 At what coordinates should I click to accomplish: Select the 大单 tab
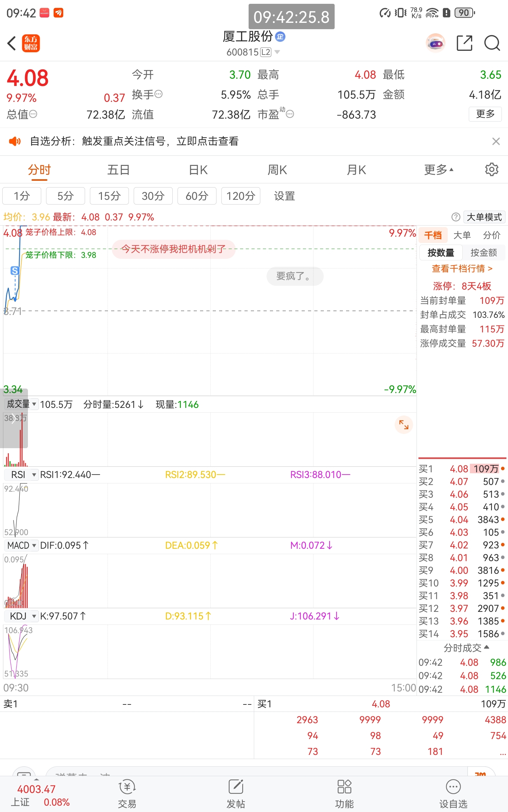click(462, 235)
